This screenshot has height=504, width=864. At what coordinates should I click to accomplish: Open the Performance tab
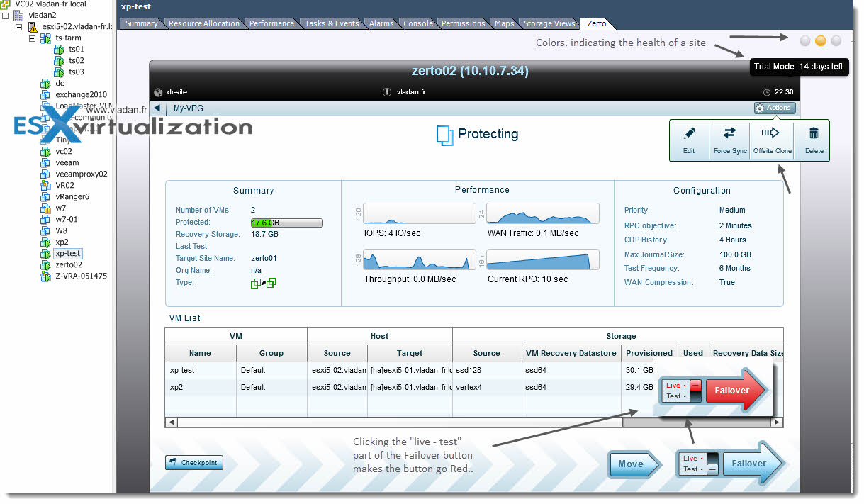coord(271,23)
